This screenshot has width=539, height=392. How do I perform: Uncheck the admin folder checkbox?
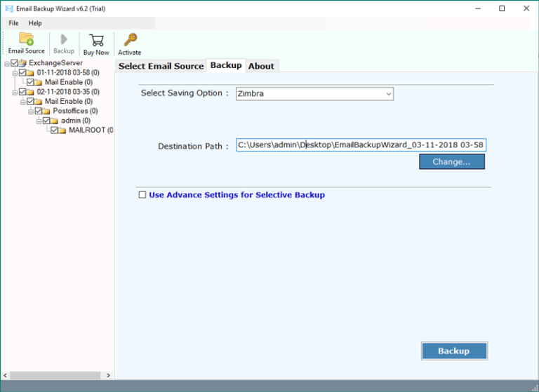[x=46, y=121]
